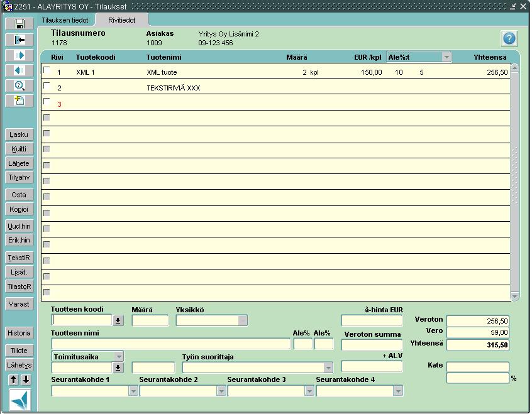The height and width of the screenshot is (414, 532).
Task: Click the Vero 59,00 field
Action: 478,332
